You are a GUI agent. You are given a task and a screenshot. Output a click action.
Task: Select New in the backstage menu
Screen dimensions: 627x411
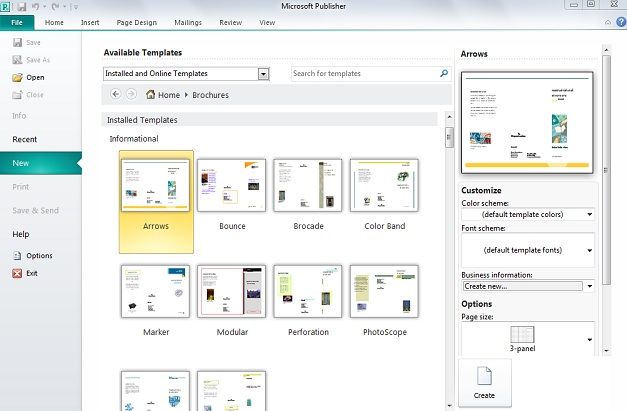coord(40,163)
